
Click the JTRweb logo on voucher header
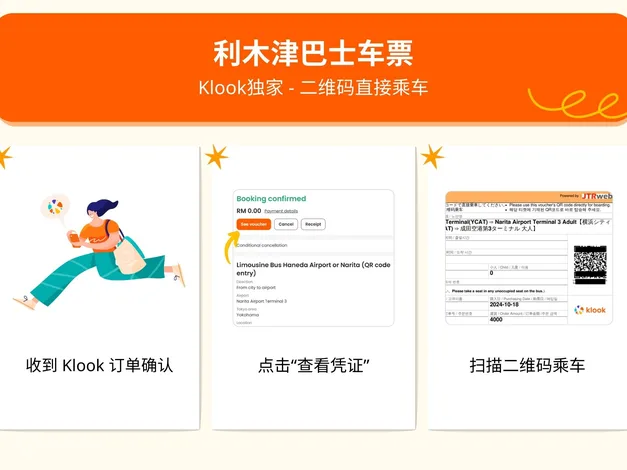pyautogui.click(x=597, y=196)
